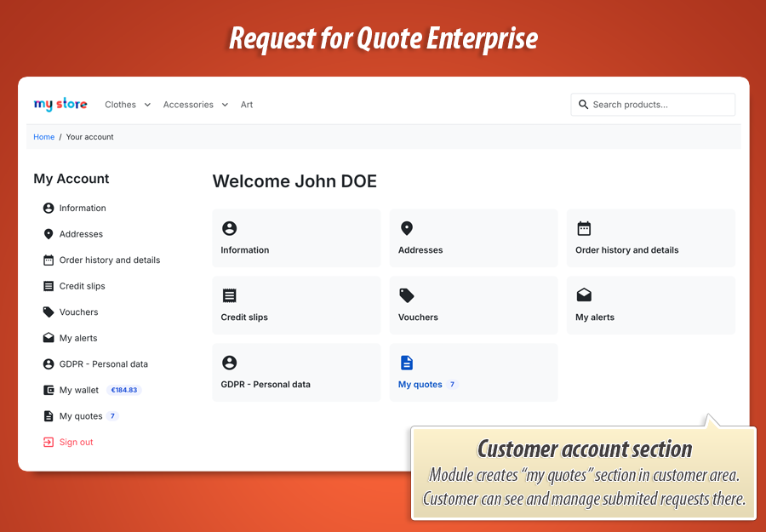766x532 pixels.
Task: Open the My alerts card label
Action: pos(595,317)
